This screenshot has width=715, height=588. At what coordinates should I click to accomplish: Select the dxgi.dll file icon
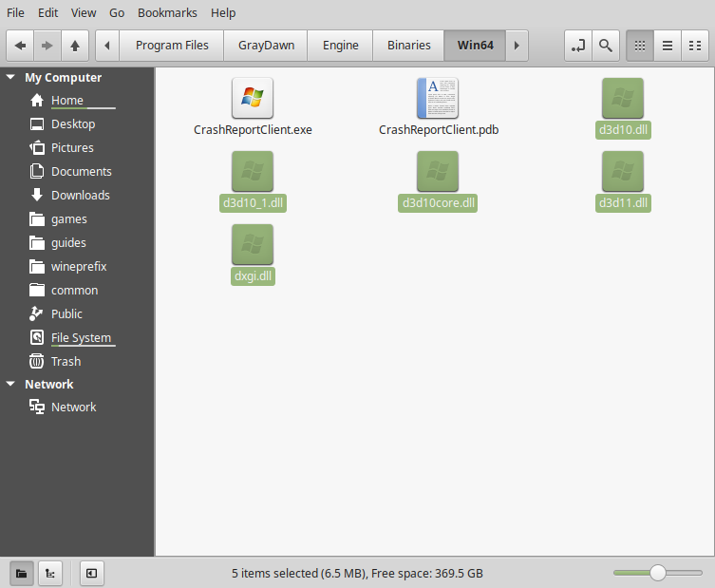pyautogui.click(x=253, y=244)
